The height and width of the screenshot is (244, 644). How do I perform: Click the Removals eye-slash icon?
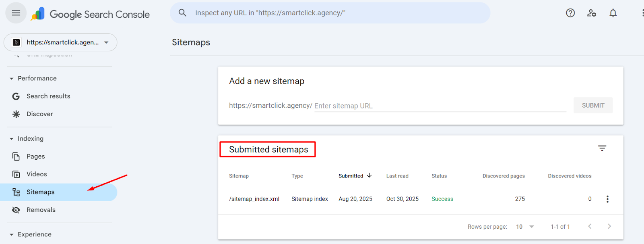16,210
